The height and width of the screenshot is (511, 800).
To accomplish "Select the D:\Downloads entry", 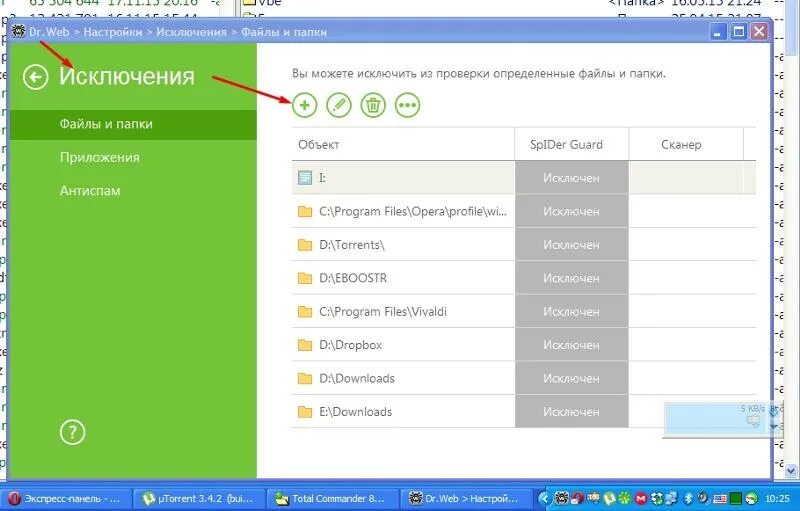I will tap(403, 378).
